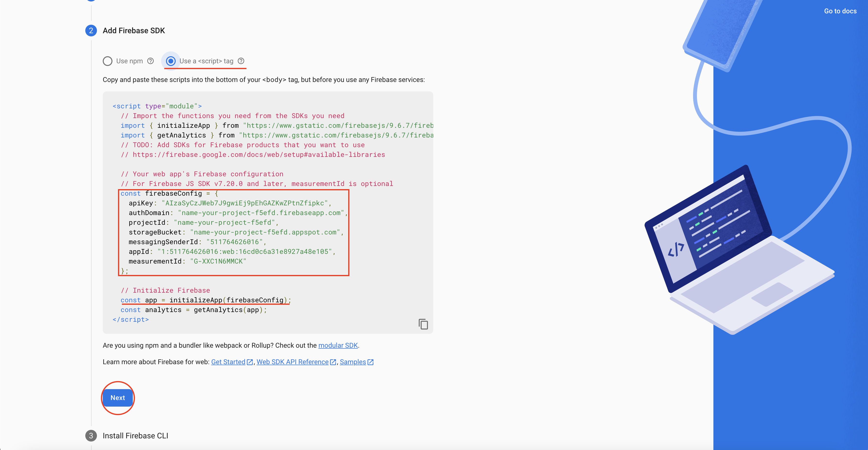Click the projectId line in code
868x450 pixels.
pyautogui.click(x=204, y=223)
